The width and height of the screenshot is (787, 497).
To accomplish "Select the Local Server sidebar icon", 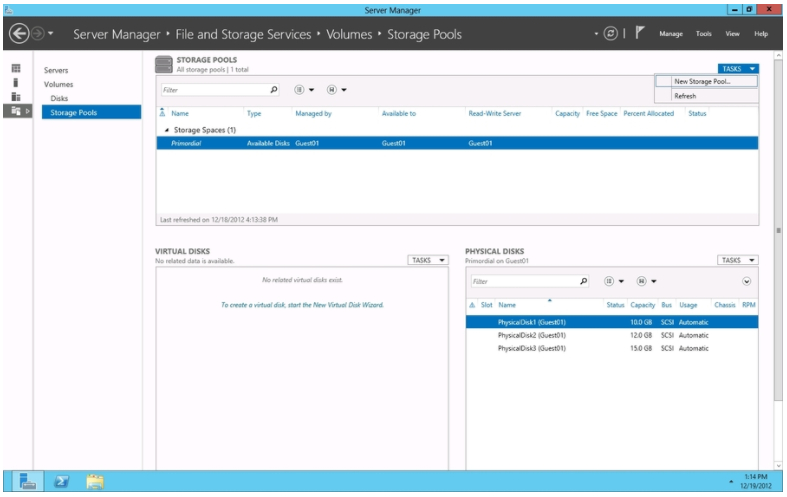I will click(x=16, y=82).
